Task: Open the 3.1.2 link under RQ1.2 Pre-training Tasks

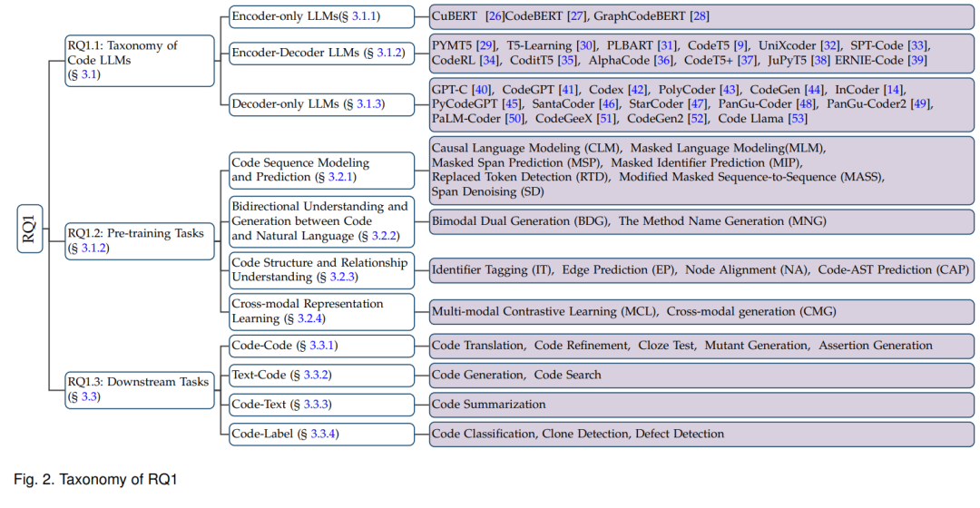Action: (x=93, y=248)
